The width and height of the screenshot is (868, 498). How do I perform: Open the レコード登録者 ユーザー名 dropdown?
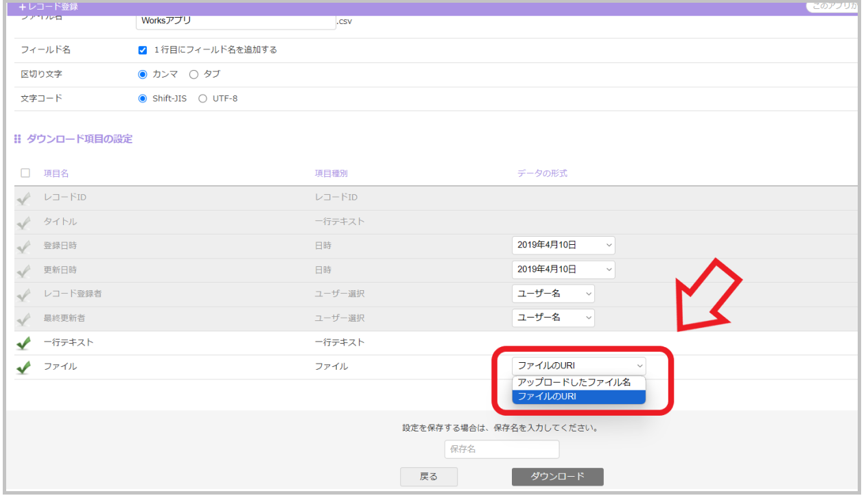tap(553, 294)
